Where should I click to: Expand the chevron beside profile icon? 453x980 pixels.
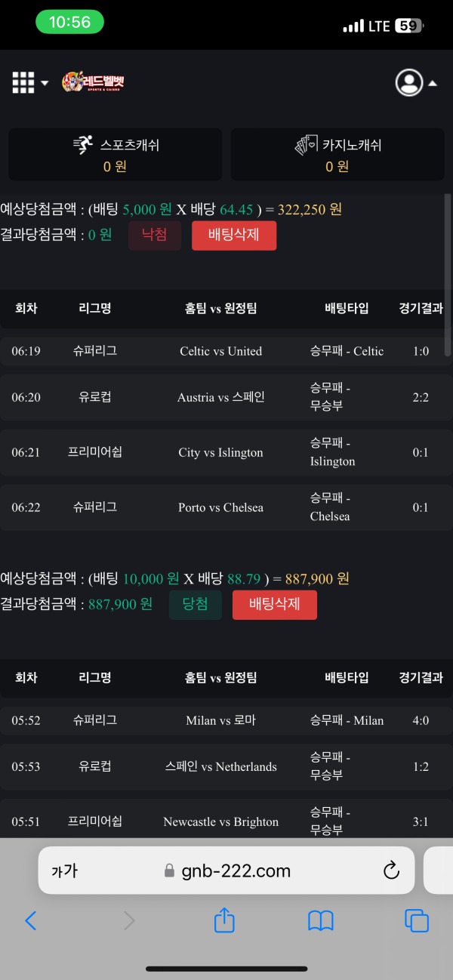click(x=433, y=82)
